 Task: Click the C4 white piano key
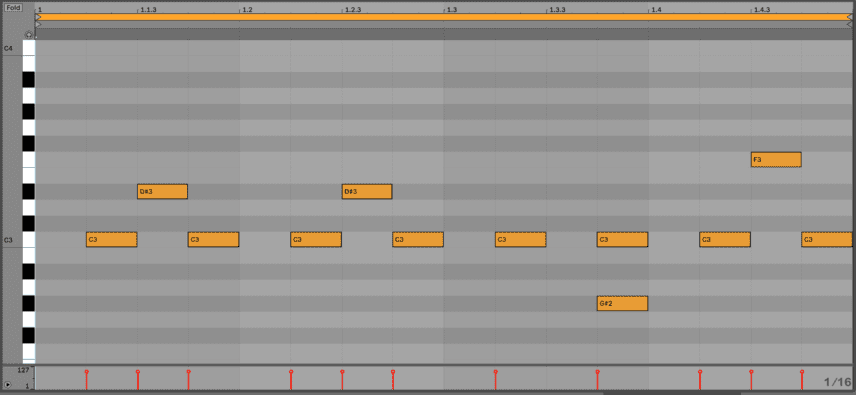pyautogui.click(x=28, y=48)
